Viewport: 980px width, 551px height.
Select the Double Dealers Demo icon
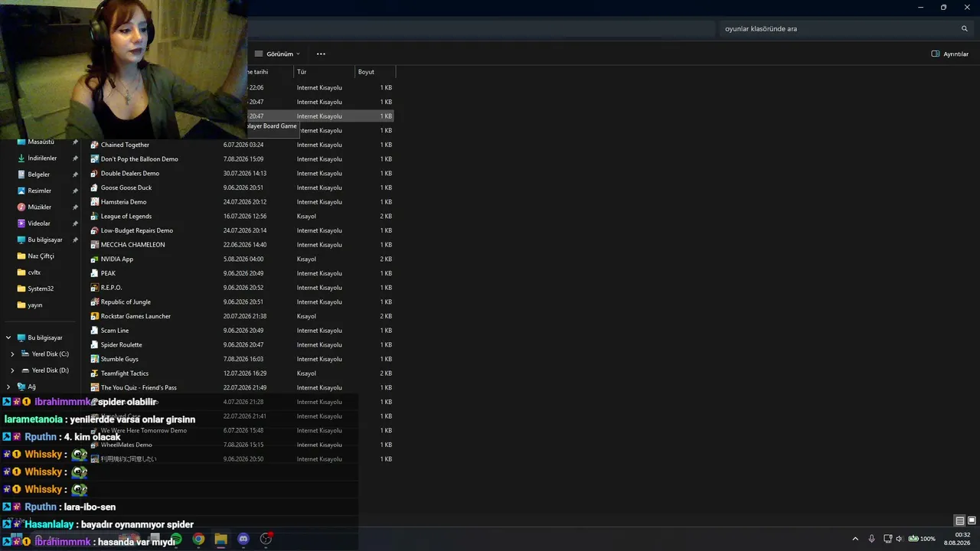click(x=94, y=174)
